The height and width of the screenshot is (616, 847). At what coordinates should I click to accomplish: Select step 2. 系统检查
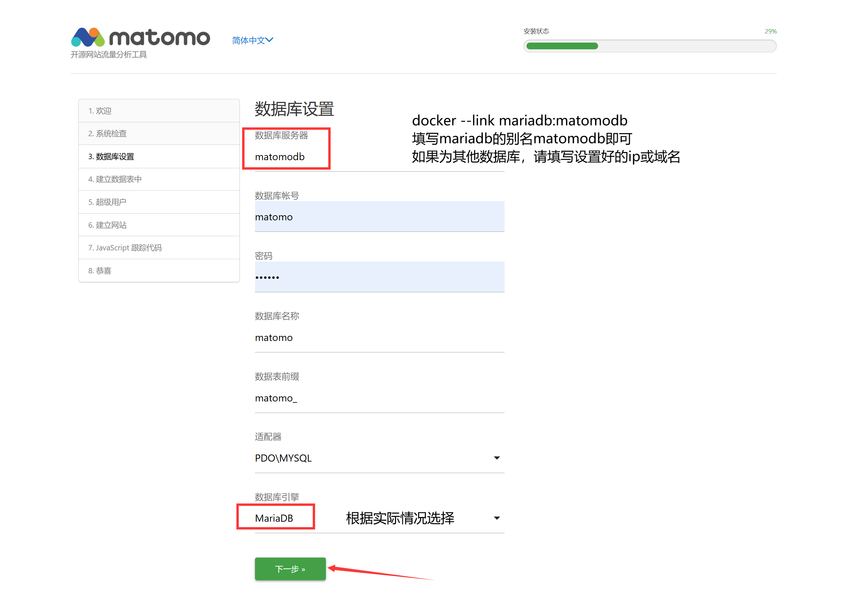coord(107,134)
